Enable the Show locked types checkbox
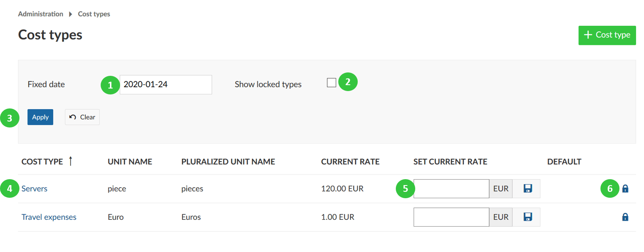Image resolution: width=644 pixels, height=252 pixels. [x=332, y=83]
